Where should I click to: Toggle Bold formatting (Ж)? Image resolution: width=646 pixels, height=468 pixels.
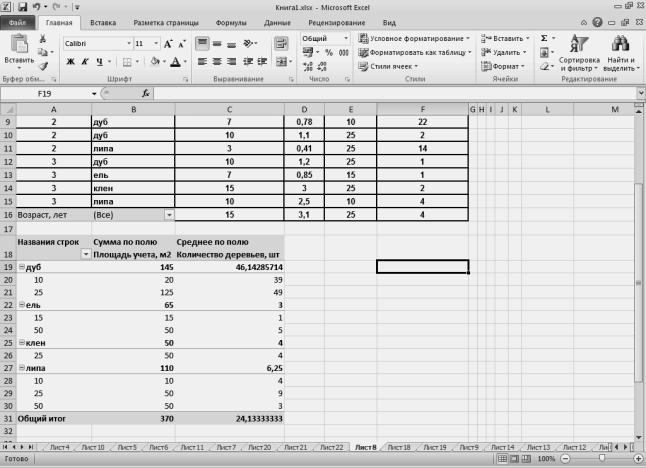pyautogui.click(x=70, y=62)
